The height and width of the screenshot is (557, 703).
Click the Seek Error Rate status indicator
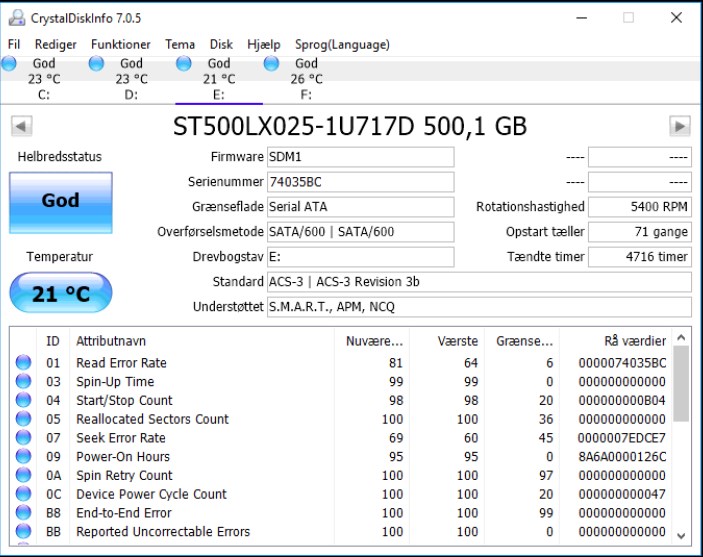[23, 437]
